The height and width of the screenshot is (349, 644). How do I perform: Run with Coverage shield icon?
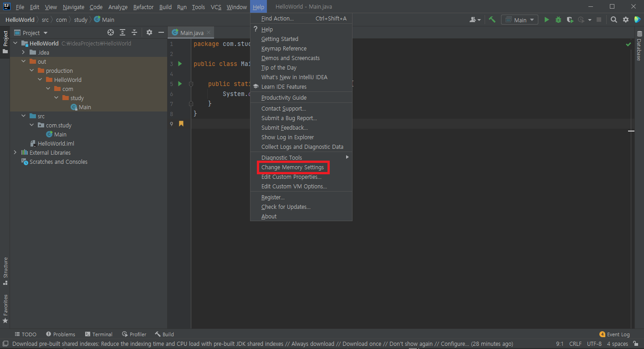coord(570,20)
